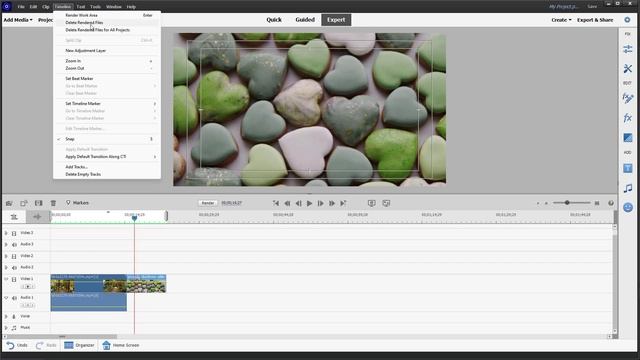Click the Undo button
This screenshot has height=360, width=640.
(x=17, y=345)
